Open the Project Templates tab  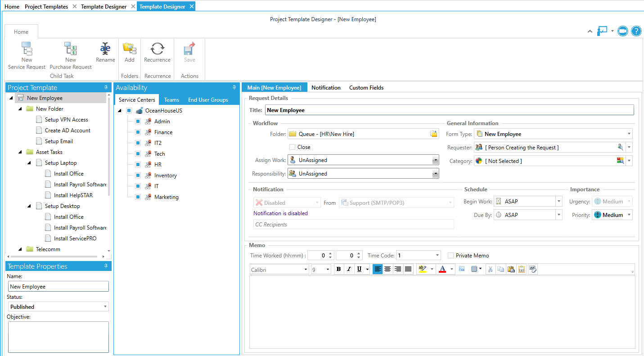pos(46,7)
